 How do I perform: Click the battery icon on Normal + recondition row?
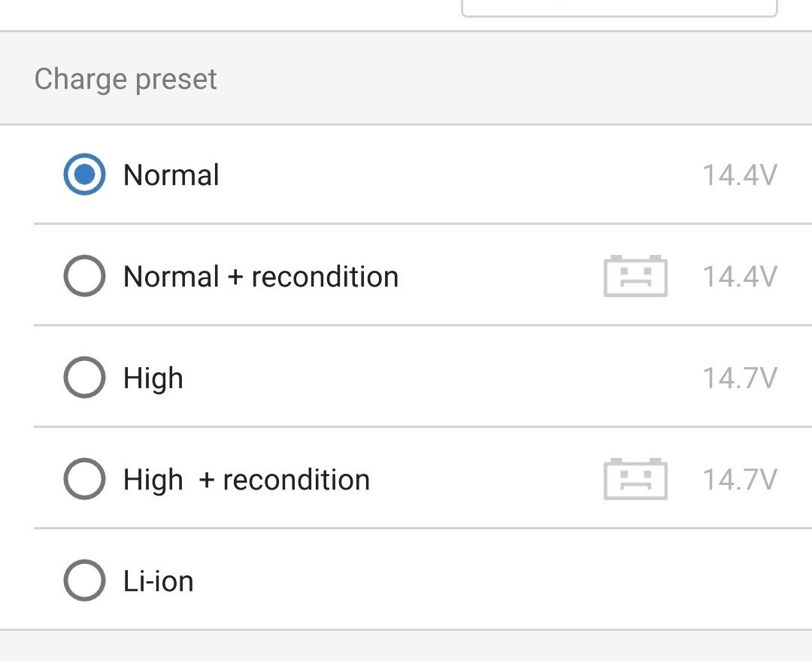pyautogui.click(x=635, y=276)
